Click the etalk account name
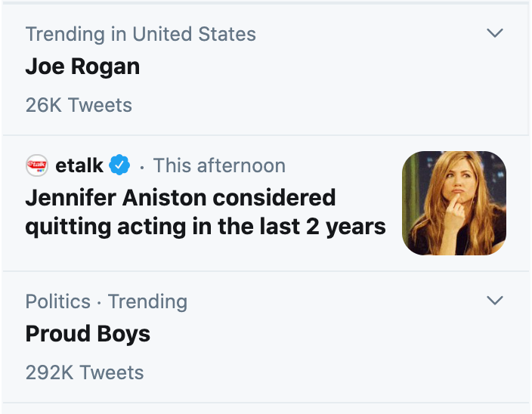Image resolution: width=532 pixels, height=414 pixels. (80, 165)
